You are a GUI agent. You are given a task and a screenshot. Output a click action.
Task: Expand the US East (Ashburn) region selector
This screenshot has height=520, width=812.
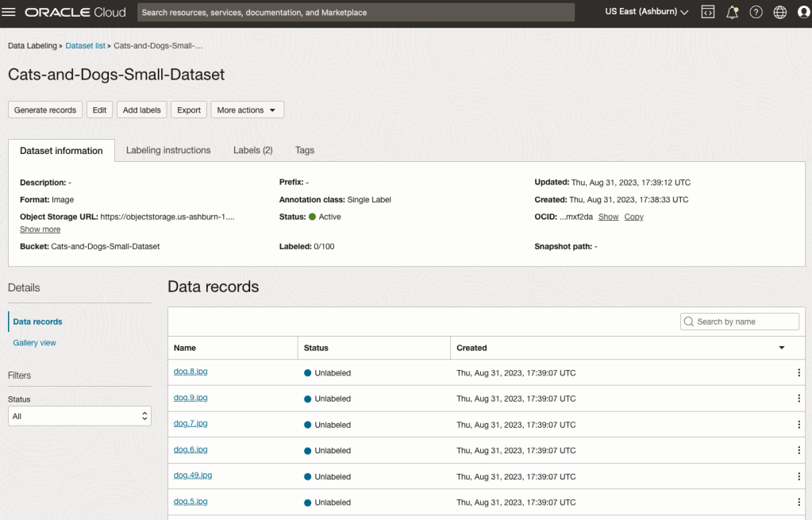coord(646,12)
